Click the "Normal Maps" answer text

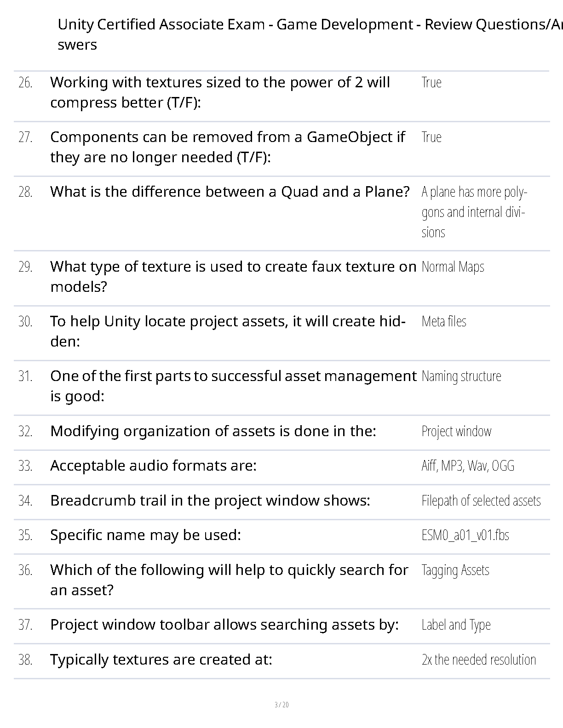453,267
